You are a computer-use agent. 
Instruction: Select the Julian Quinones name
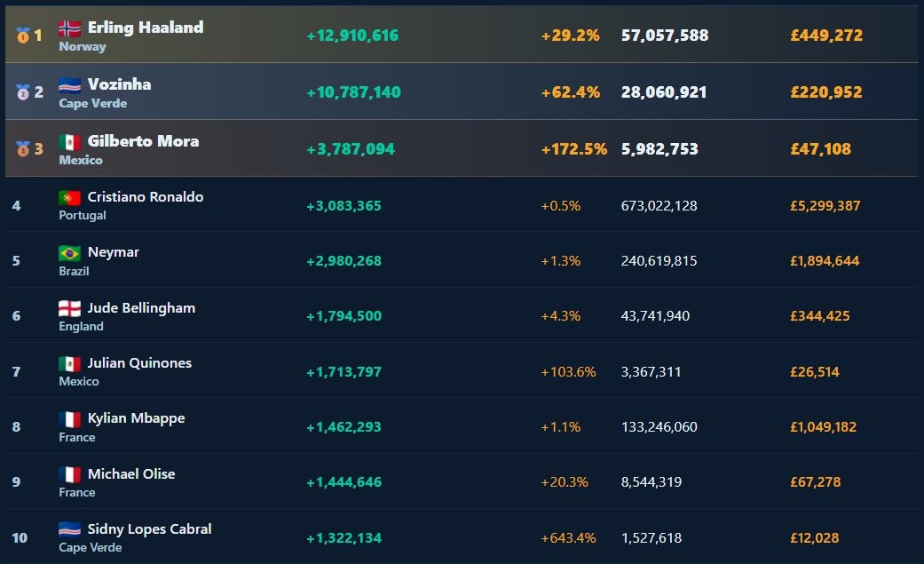[x=139, y=362]
